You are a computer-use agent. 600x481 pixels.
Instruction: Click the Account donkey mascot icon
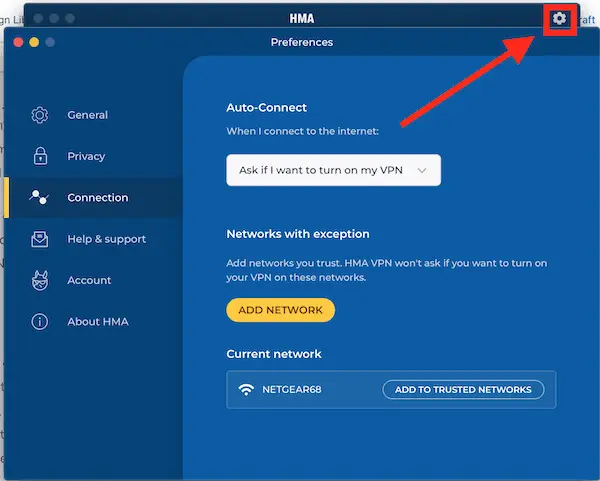coord(40,280)
